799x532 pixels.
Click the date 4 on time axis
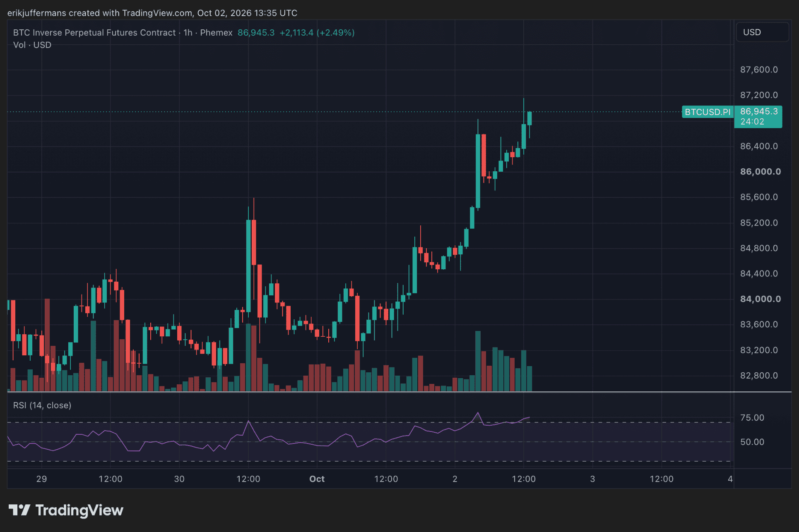click(x=730, y=479)
